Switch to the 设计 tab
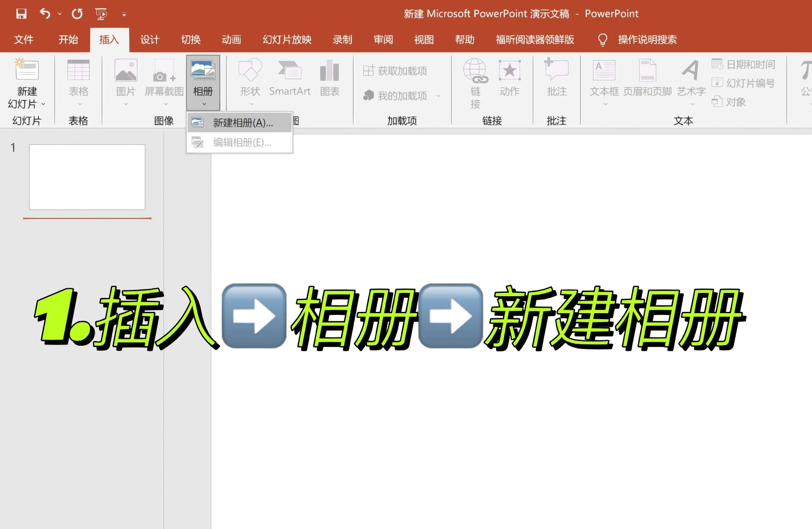This screenshot has height=529, width=812. click(x=150, y=39)
